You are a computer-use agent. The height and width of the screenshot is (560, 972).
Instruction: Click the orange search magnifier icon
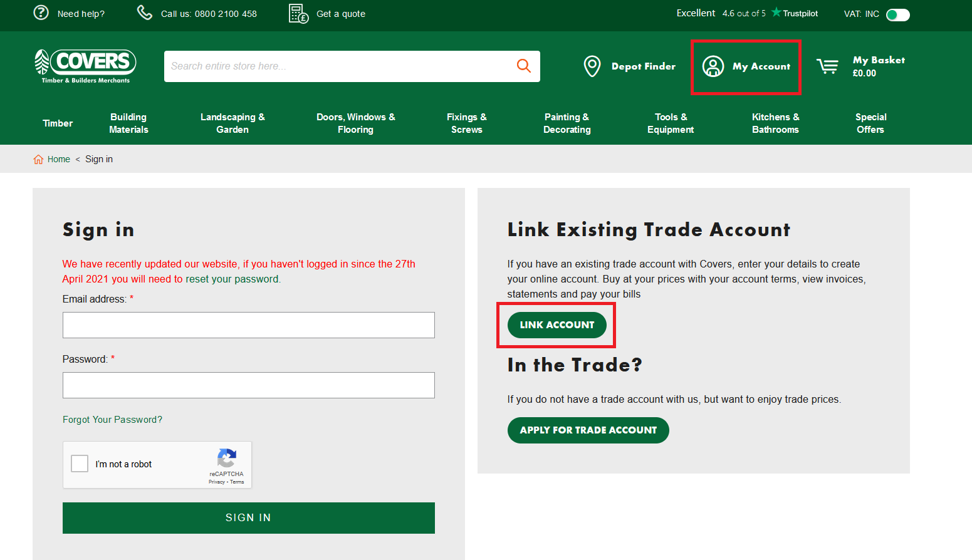524,66
